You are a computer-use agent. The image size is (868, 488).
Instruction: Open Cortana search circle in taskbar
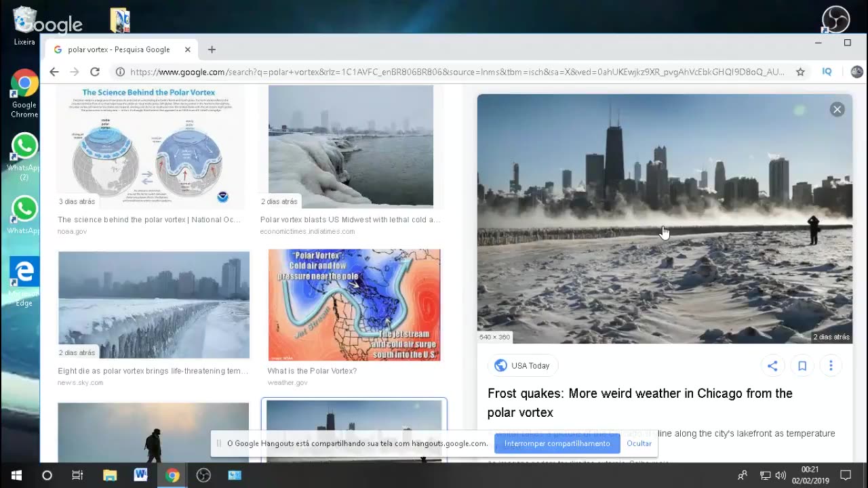(x=47, y=475)
